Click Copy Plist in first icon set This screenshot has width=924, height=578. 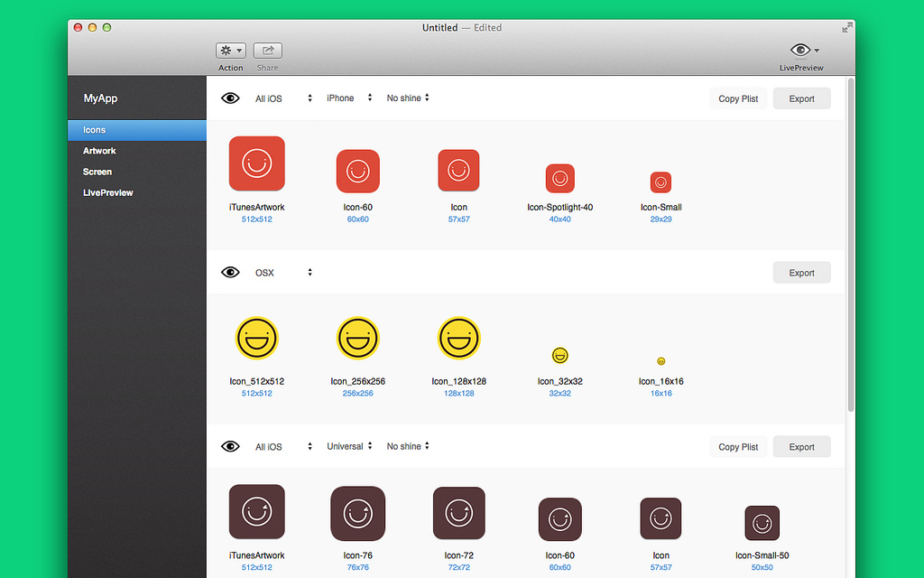pyautogui.click(x=737, y=98)
